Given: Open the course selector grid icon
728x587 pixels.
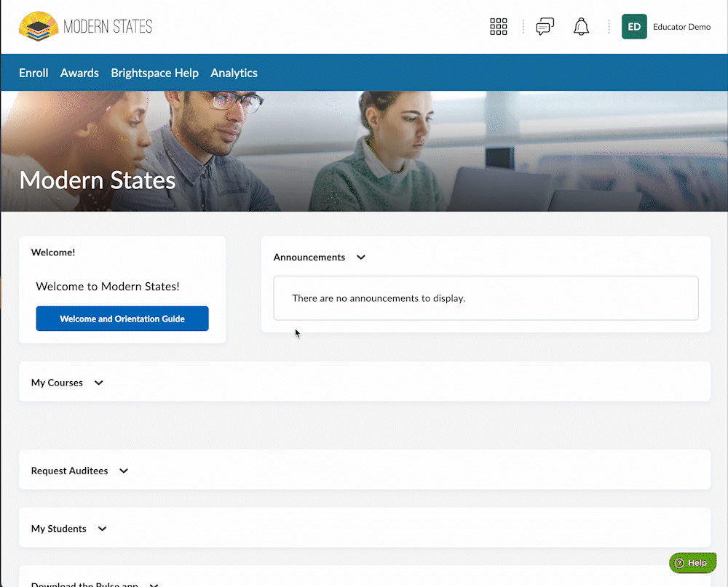Looking at the screenshot, I should [498, 27].
